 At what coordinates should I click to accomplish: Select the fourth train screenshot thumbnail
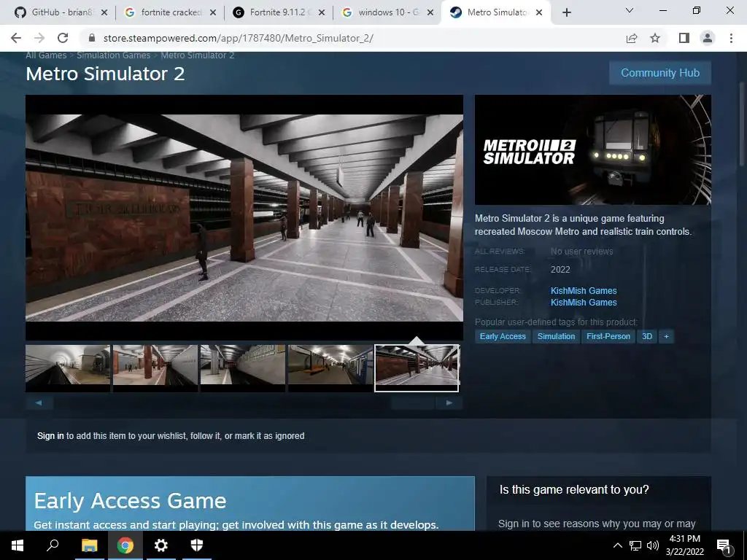[x=330, y=368]
